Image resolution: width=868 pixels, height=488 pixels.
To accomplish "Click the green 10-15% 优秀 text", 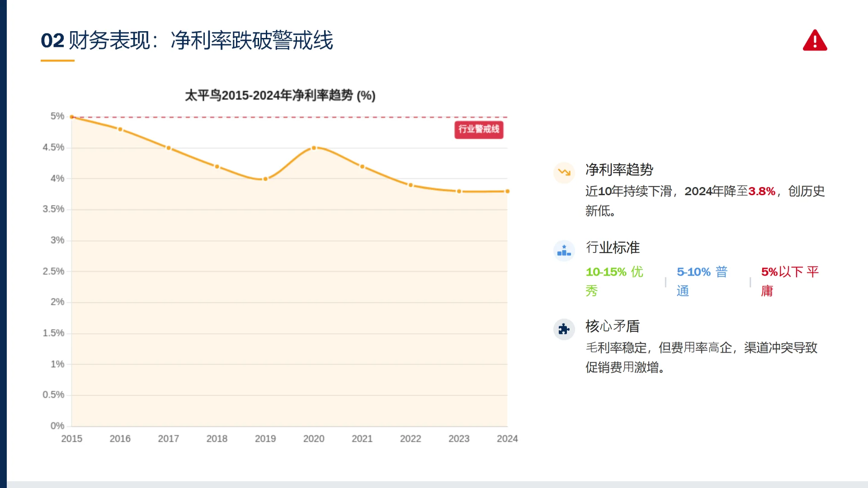I will pyautogui.click(x=614, y=281).
